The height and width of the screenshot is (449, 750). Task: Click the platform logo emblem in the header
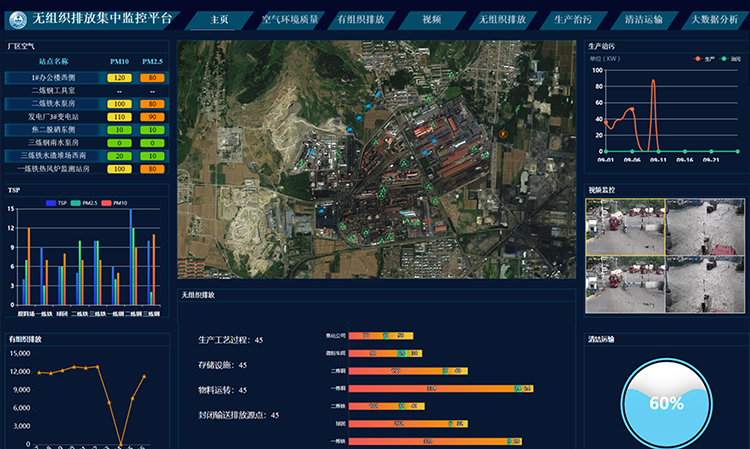coord(17,18)
